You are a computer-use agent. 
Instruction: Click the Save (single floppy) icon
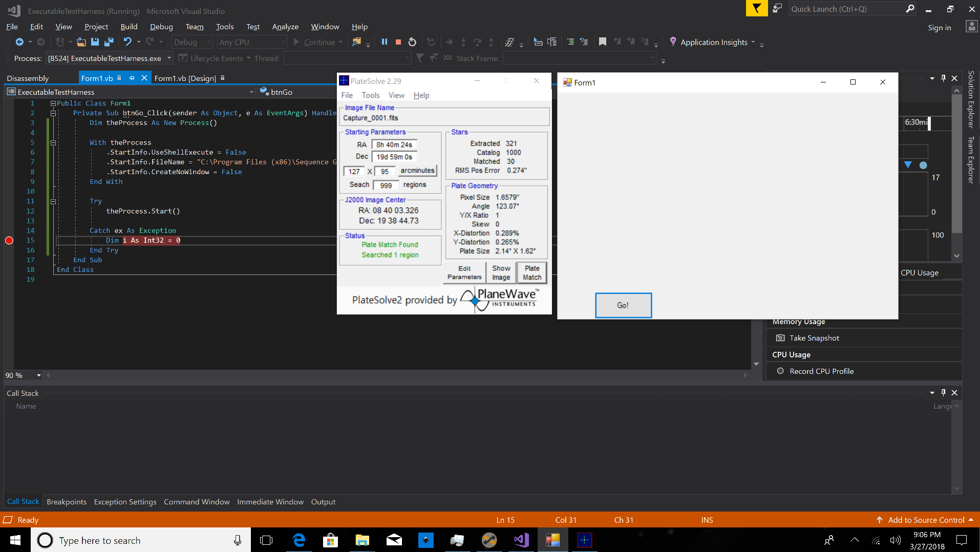click(x=95, y=42)
